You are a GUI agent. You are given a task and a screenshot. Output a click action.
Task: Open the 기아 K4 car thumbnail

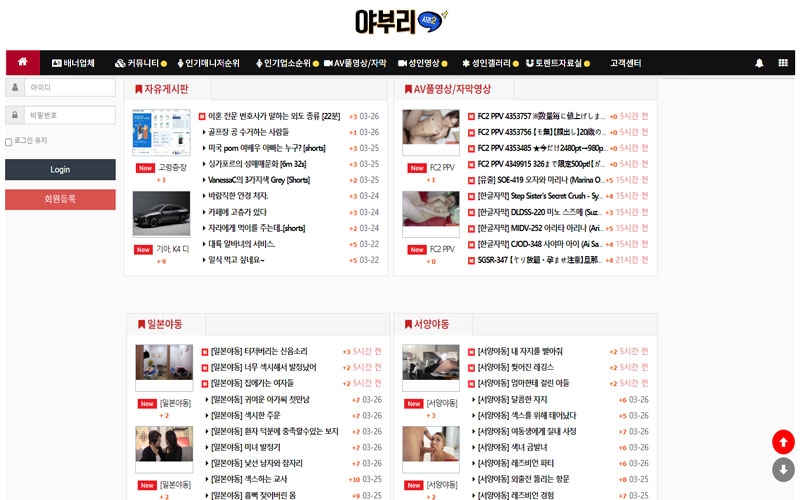tap(161, 214)
